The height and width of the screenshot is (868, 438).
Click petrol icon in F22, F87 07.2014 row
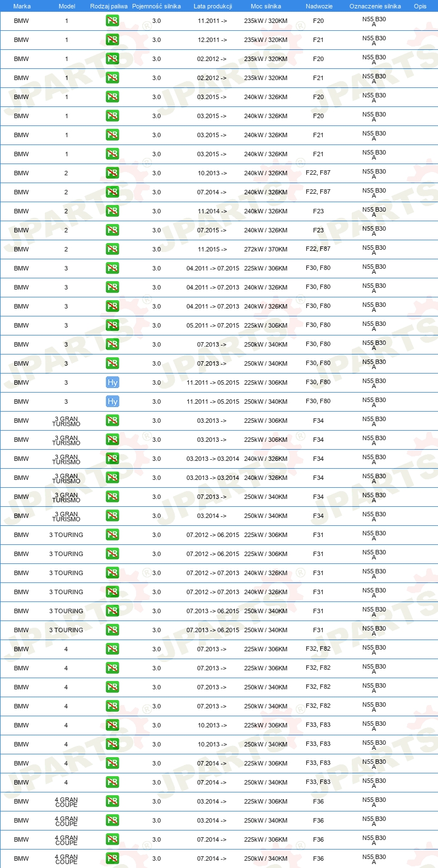[112, 192]
